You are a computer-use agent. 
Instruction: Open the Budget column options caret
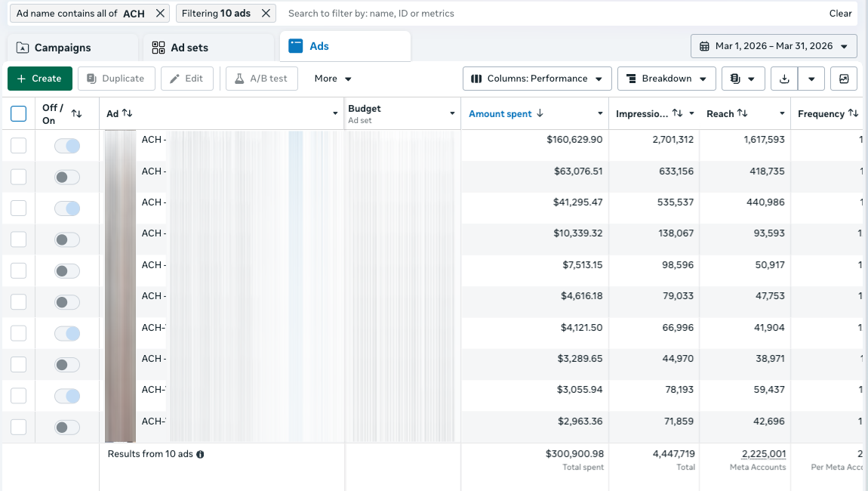coord(452,113)
